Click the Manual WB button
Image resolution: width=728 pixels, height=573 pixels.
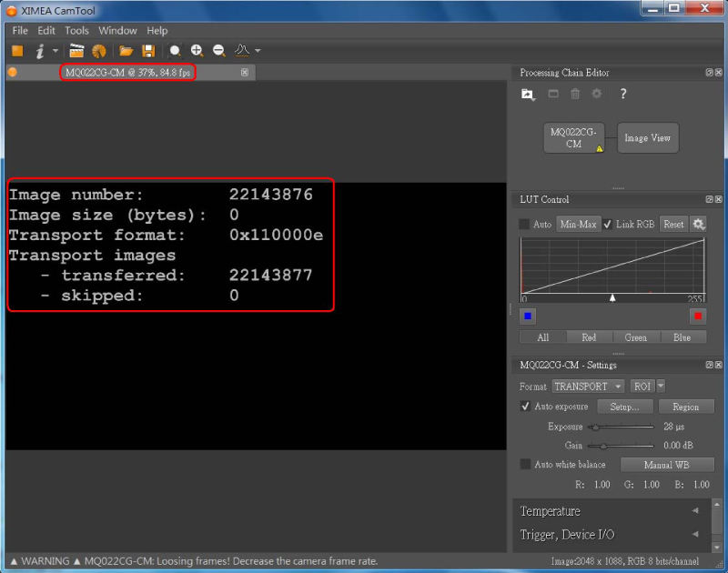tap(667, 465)
